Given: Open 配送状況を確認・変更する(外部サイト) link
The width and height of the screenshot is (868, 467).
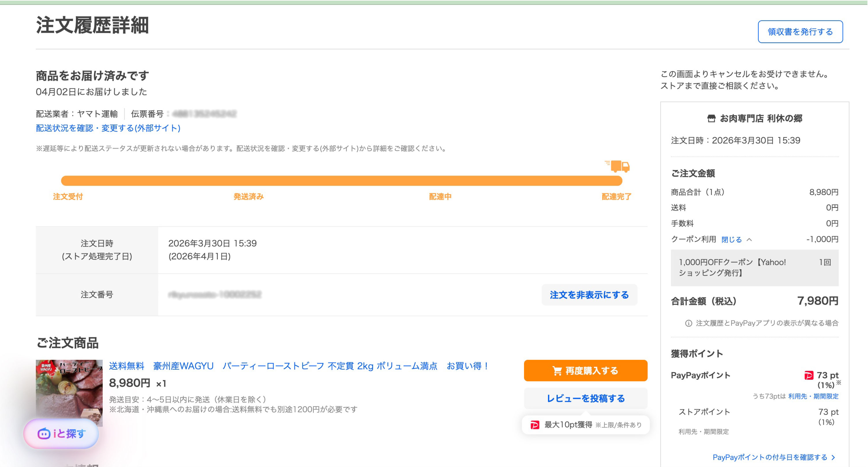Looking at the screenshot, I should [x=108, y=128].
